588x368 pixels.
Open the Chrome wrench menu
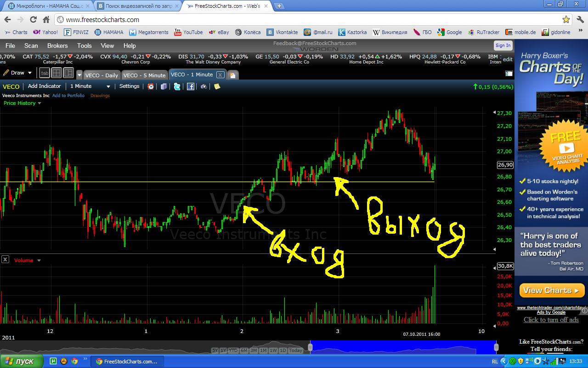click(x=579, y=20)
